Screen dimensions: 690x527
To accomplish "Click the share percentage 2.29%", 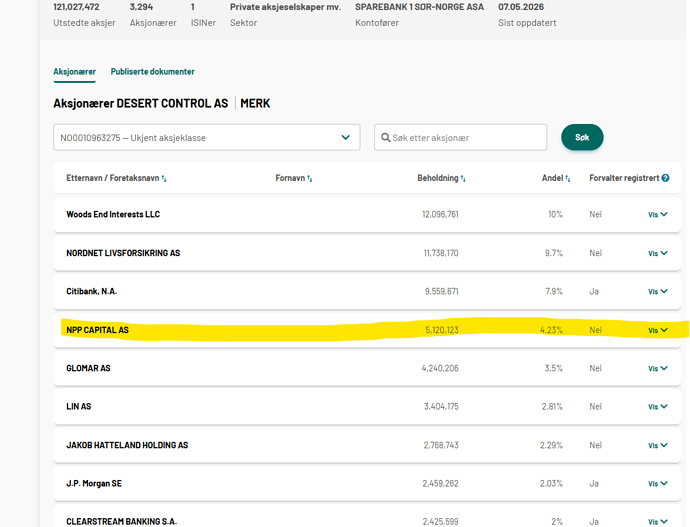I will [551, 446].
